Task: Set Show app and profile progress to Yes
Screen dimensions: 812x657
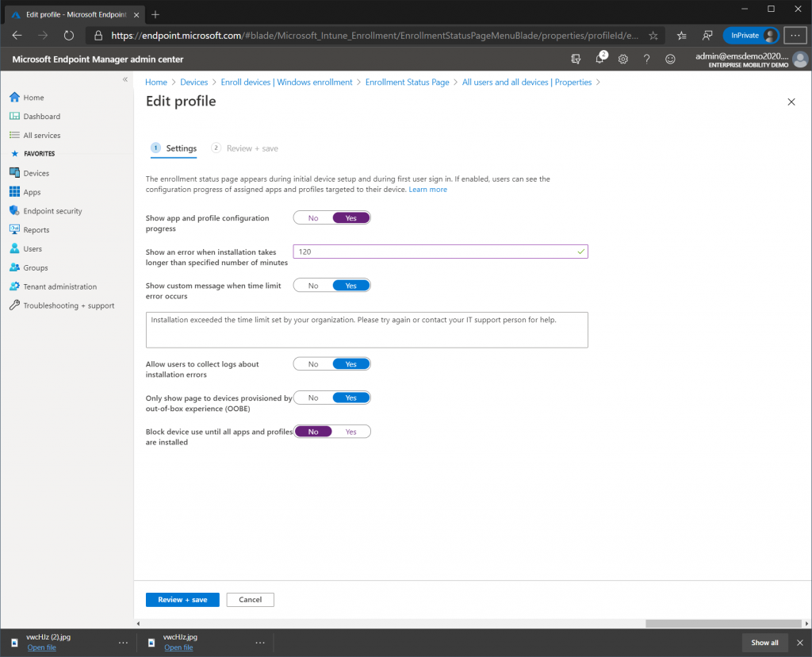Action: 351,218
